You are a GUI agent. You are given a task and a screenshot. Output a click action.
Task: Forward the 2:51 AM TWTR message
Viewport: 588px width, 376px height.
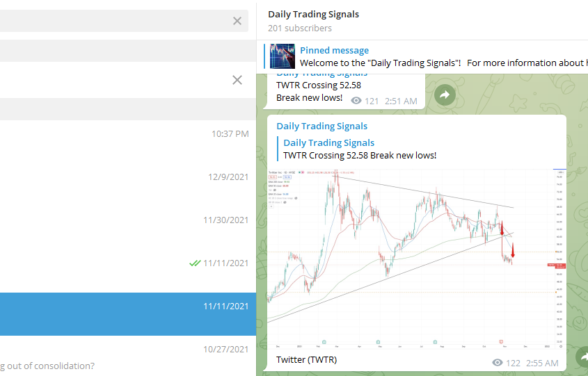tap(445, 96)
